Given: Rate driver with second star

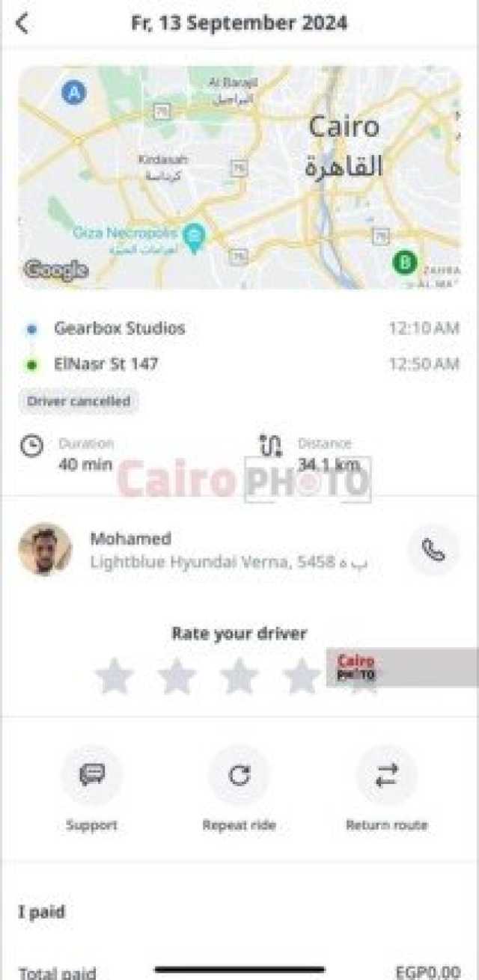Looking at the screenshot, I should tap(177, 676).
